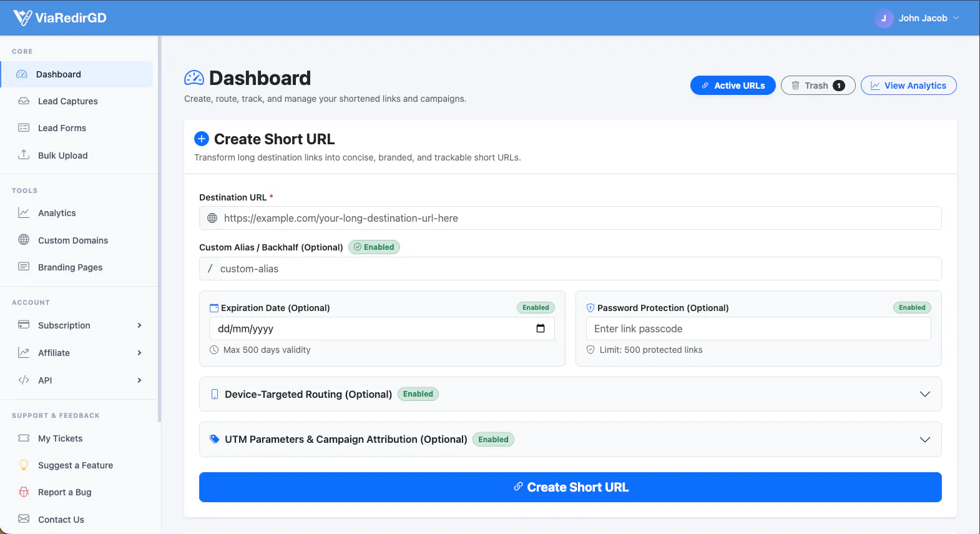Click the custom-alias input field
Image resolution: width=980 pixels, height=534 pixels.
pyautogui.click(x=570, y=269)
